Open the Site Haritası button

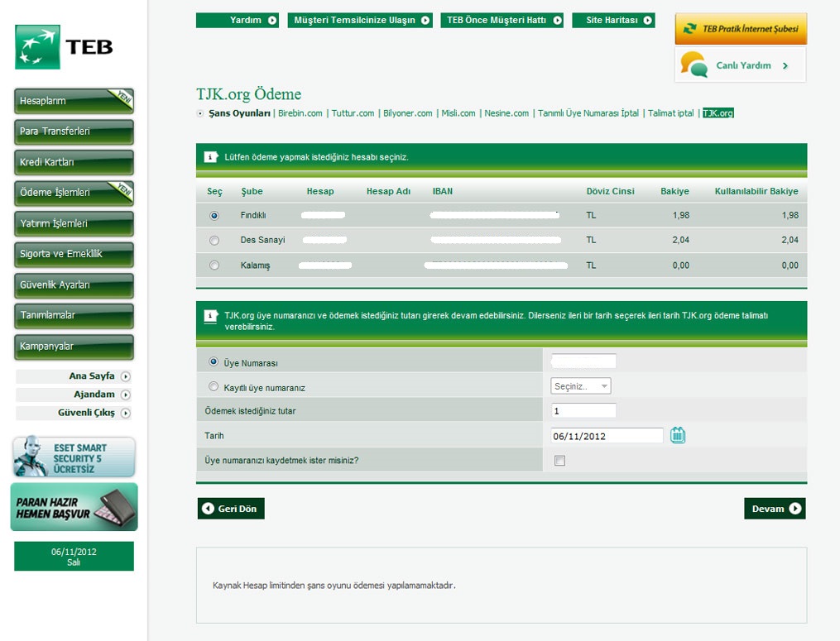pyautogui.click(x=613, y=21)
